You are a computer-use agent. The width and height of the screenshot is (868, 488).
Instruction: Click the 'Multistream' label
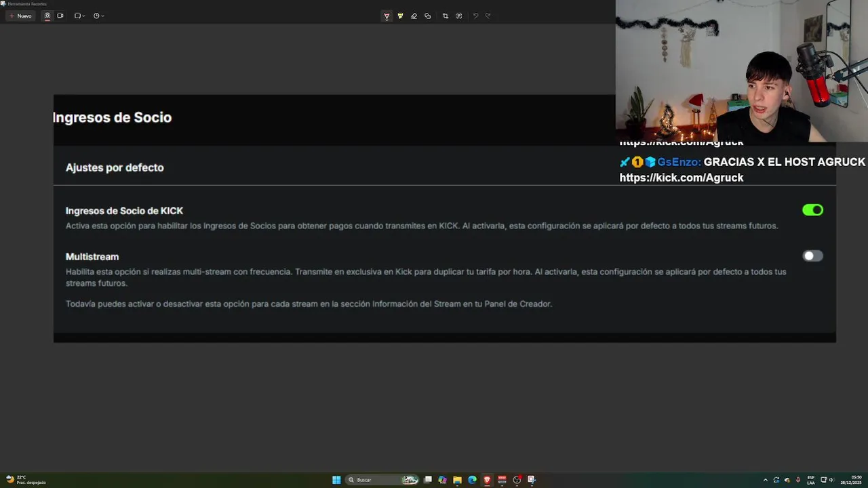point(92,257)
